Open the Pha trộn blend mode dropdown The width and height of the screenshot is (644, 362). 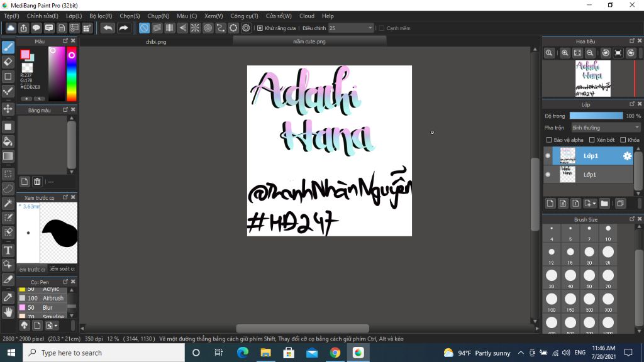click(x=606, y=128)
